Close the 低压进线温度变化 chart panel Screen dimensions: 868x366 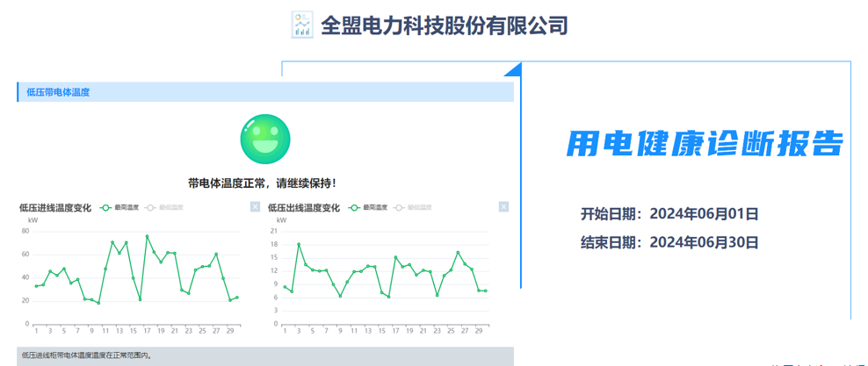tap(255, 207)
